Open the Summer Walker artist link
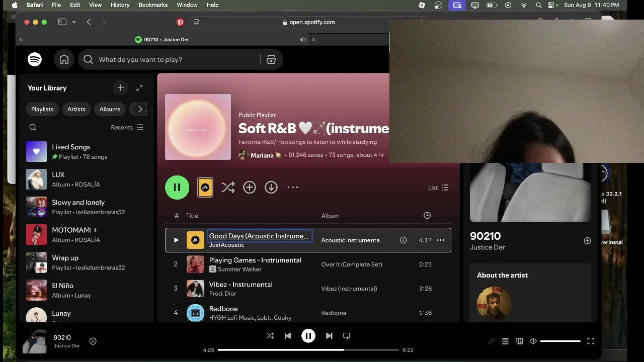 click(239, 269)
